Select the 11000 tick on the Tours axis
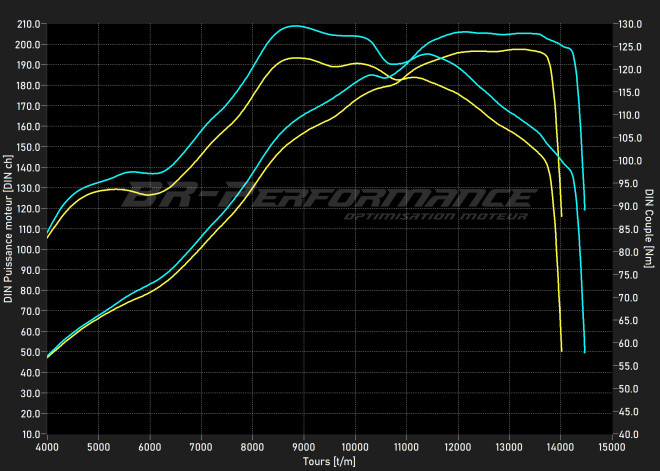Image resolution: width=660 pixels, height=471 pixels. (x=407, y=446)
